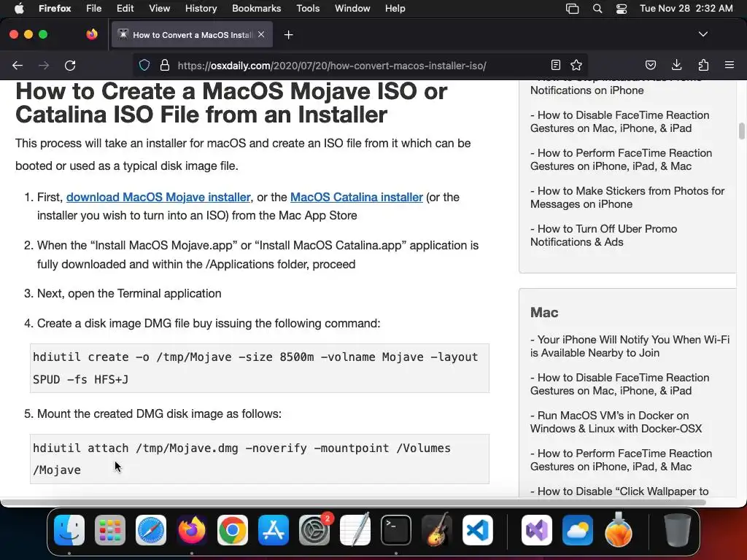
Task: Open the Edit menu
Action: (125, 8)
